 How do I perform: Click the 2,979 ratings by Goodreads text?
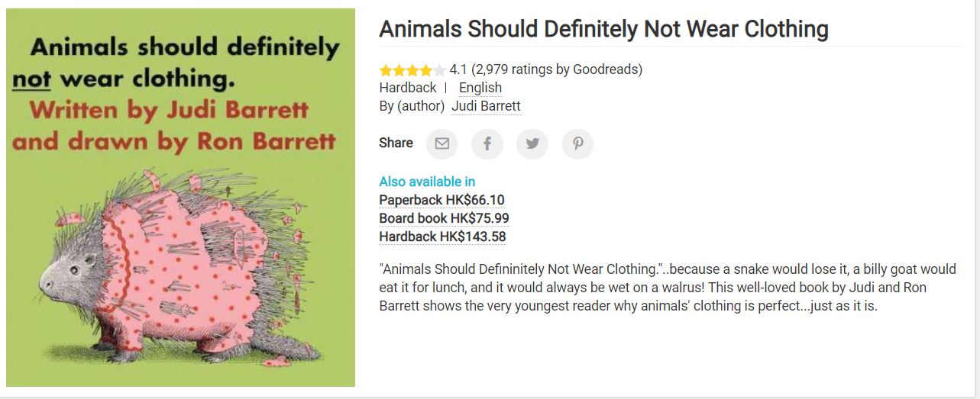[x=557, y=69]
